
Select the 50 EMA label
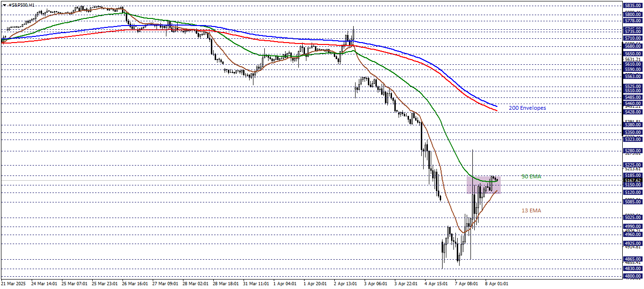pos(531,176)
